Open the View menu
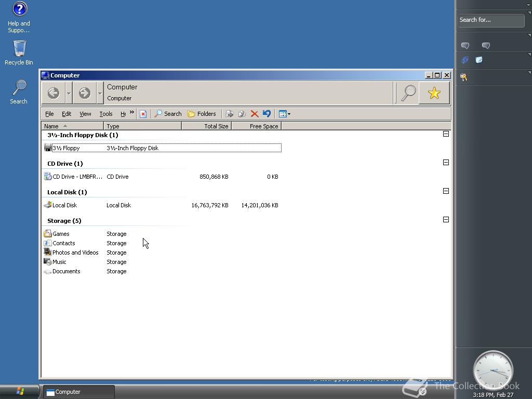Viewport: 532px width, 399px height. point(85,114)
